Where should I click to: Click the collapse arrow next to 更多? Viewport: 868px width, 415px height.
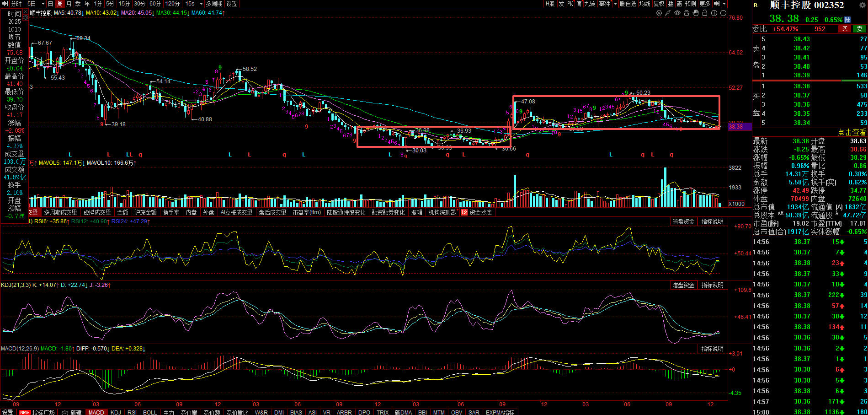[x=716, y=4]
